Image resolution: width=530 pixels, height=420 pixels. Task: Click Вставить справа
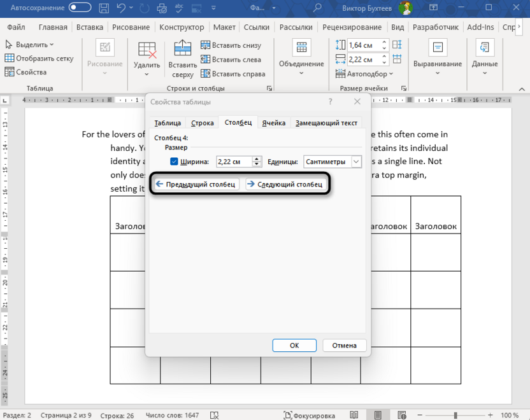click(x=233, y=74)
